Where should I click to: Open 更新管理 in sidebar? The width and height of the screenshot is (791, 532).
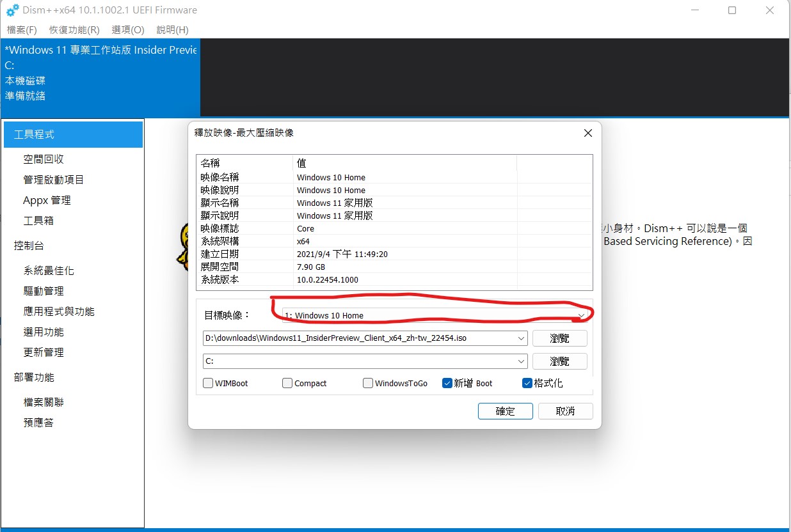coord(44,352)
